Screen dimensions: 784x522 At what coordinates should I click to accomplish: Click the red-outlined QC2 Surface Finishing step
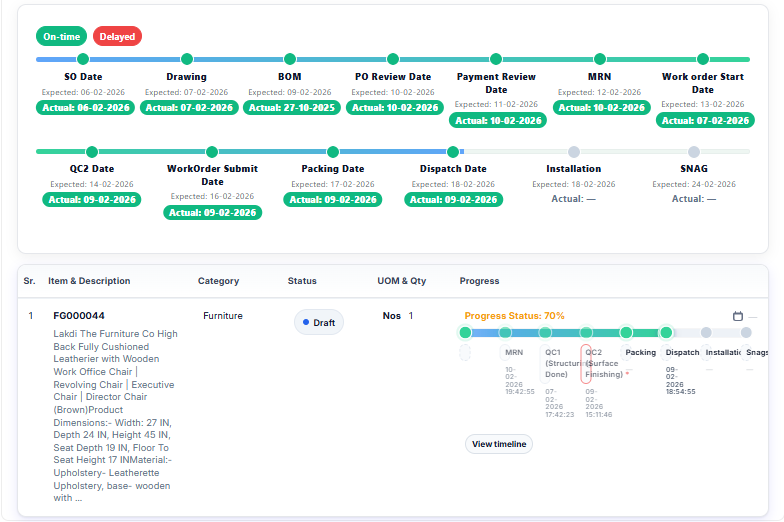pos(586,364)
